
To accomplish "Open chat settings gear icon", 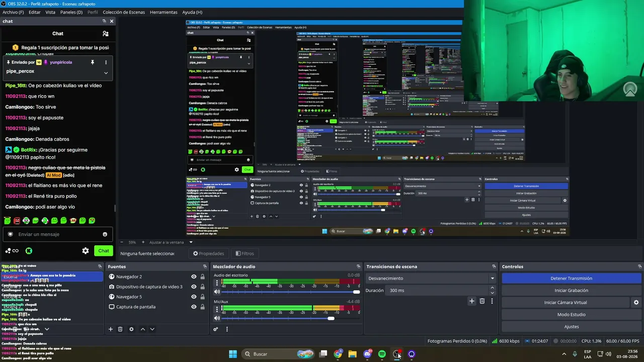I will [86, 251].
